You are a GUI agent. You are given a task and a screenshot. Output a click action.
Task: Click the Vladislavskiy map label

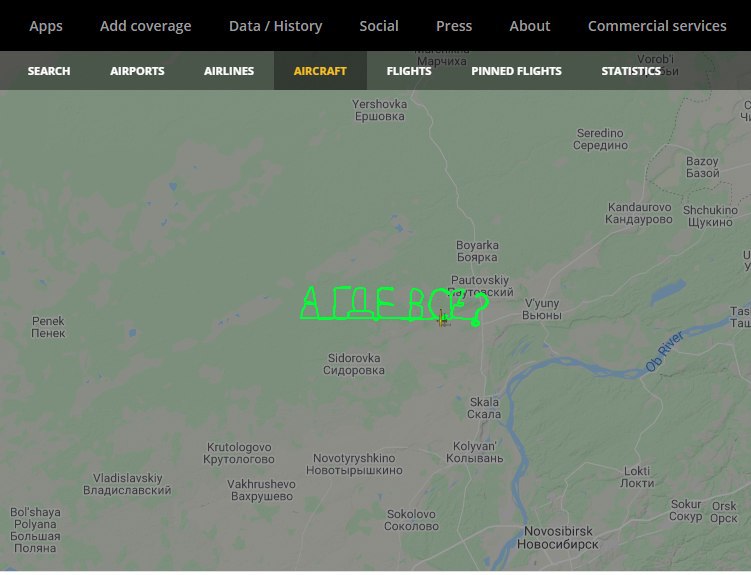pyautogui.click(x=127, y=484)
